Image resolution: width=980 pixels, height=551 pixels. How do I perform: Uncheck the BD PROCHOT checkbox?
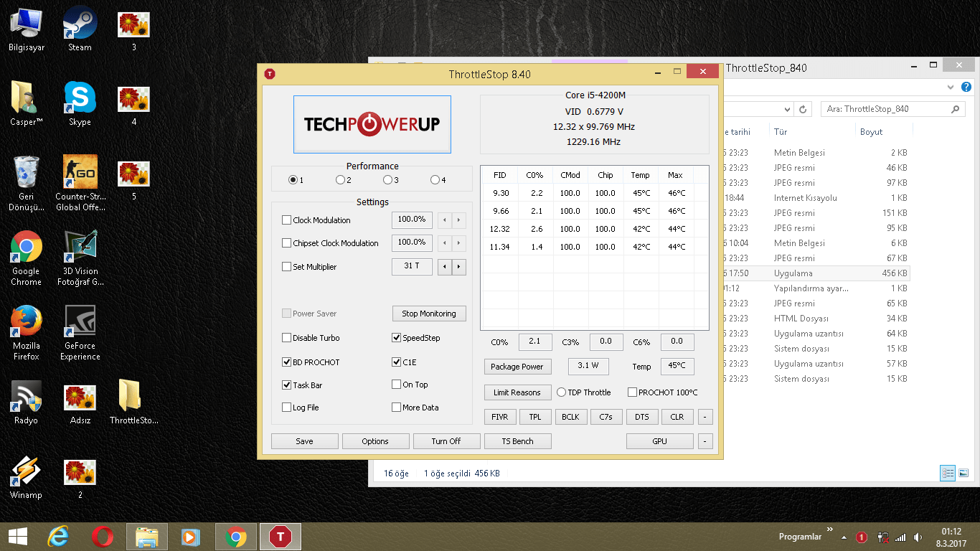click(x=287, y=362)
